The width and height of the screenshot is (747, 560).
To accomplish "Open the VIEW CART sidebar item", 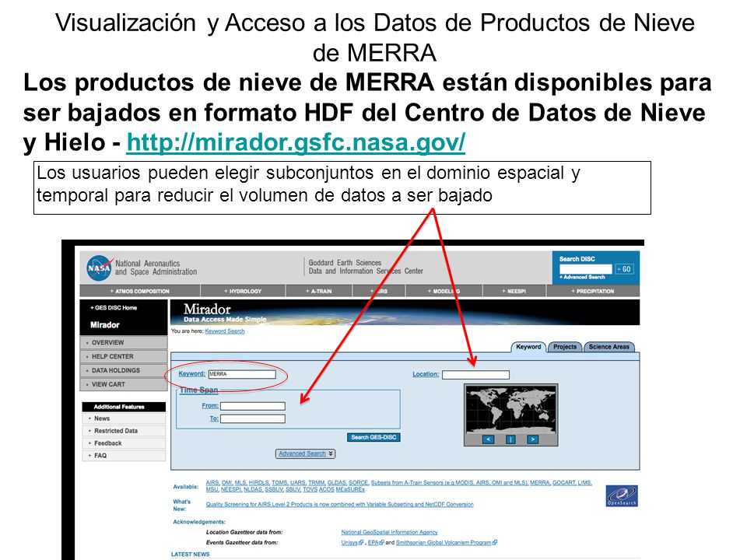I will point(124,383).
